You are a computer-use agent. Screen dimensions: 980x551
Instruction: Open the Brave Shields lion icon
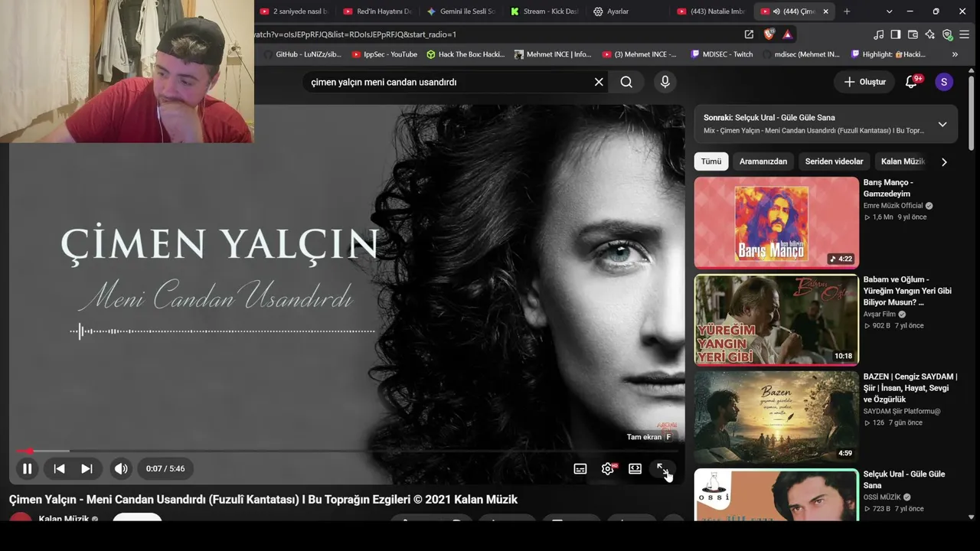769,34
